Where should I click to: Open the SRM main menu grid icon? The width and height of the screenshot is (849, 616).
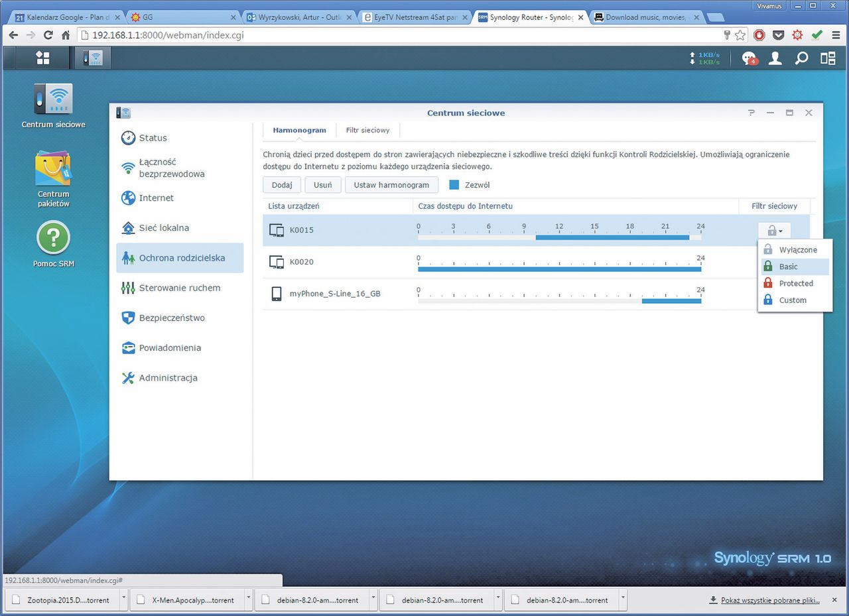pos(42,58)
